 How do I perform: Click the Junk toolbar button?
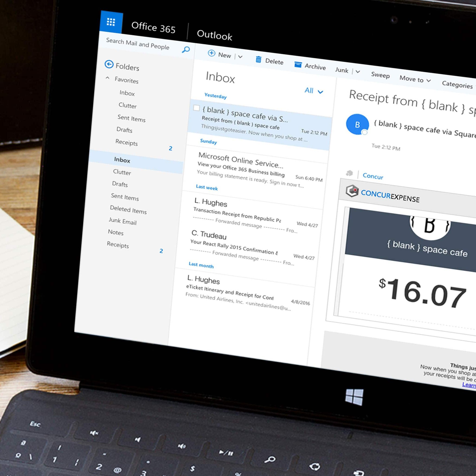point(342,70)
